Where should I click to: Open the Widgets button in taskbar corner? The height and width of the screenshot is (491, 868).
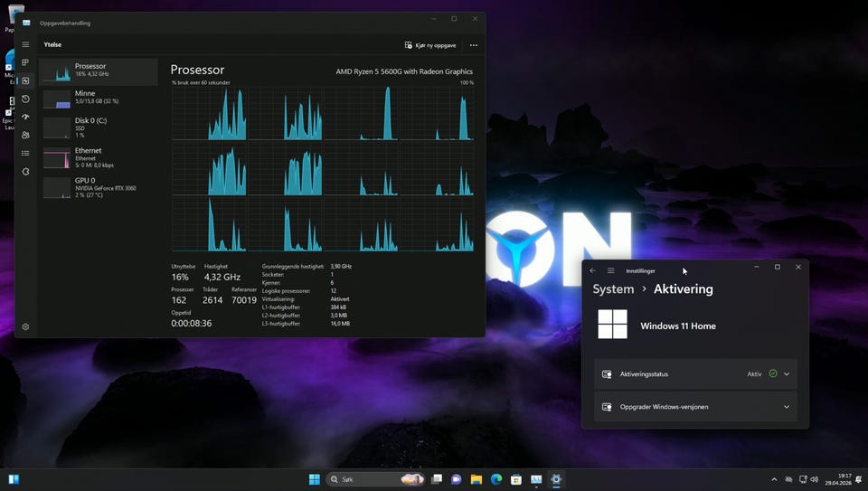[14, 479]
